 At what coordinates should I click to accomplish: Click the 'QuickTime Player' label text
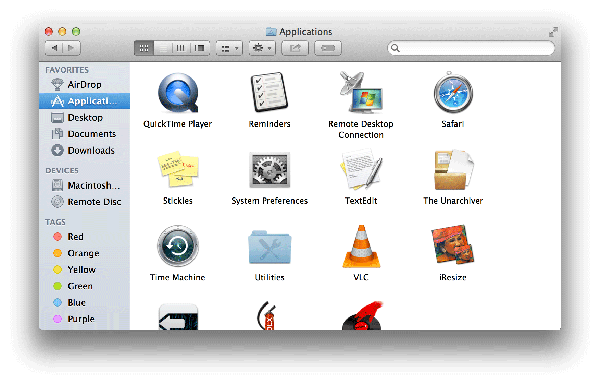click(178, 124)
